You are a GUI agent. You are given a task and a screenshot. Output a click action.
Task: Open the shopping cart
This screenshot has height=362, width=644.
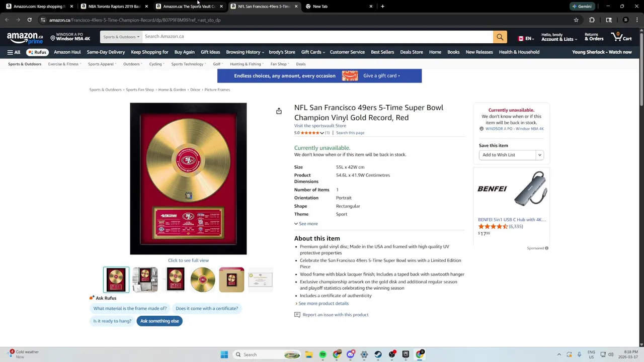tap(621, 37)
